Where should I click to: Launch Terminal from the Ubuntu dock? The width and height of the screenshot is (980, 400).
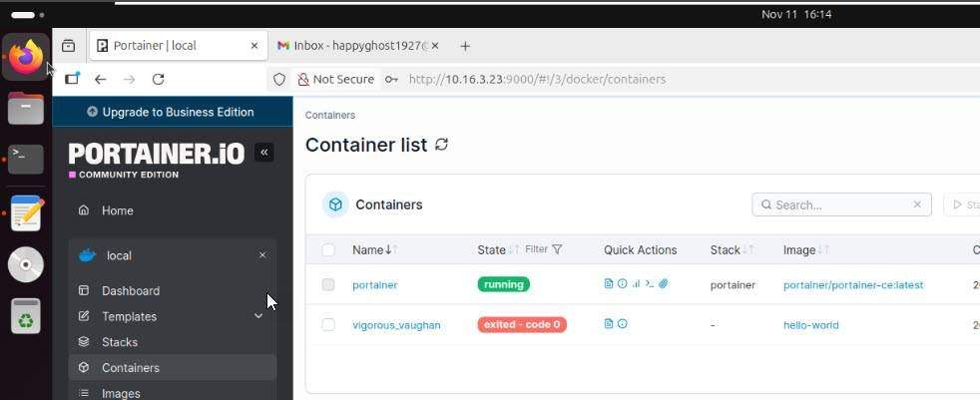point(26,159)
